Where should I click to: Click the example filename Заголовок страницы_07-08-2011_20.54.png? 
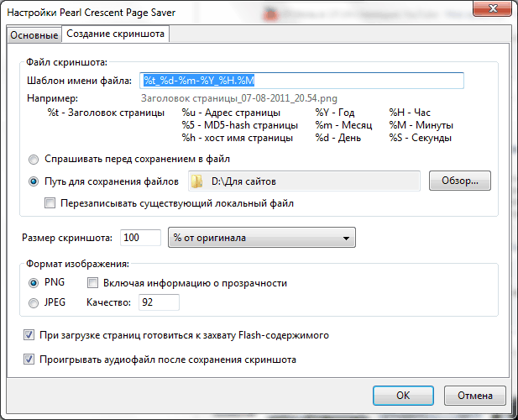click(x=238, y=98)
